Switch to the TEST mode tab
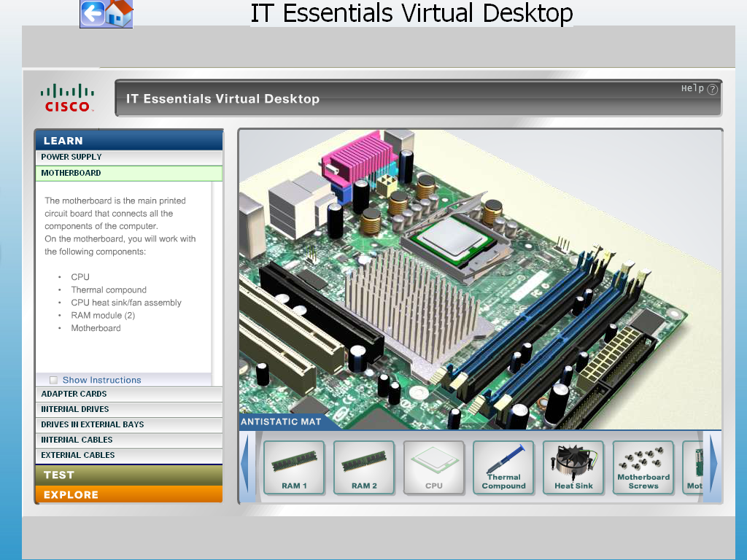 point(128,475)
